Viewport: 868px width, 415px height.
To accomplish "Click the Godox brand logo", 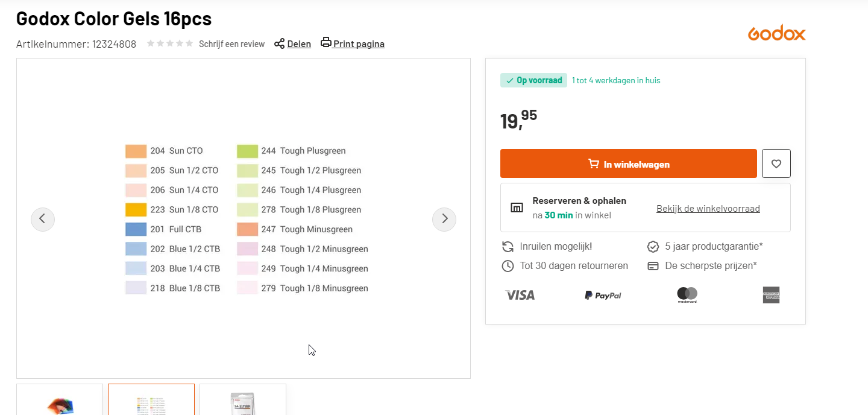I will [x=776, y=33].
